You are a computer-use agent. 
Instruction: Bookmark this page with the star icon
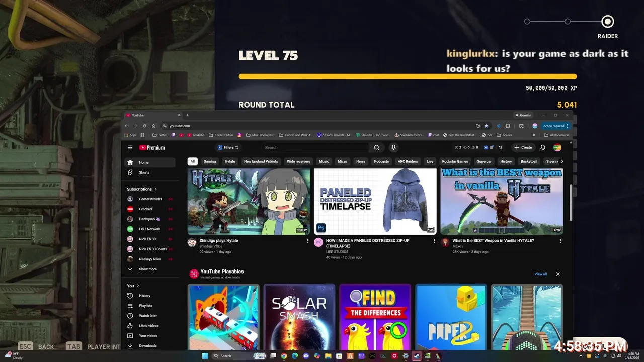click(x=486, y=126)
